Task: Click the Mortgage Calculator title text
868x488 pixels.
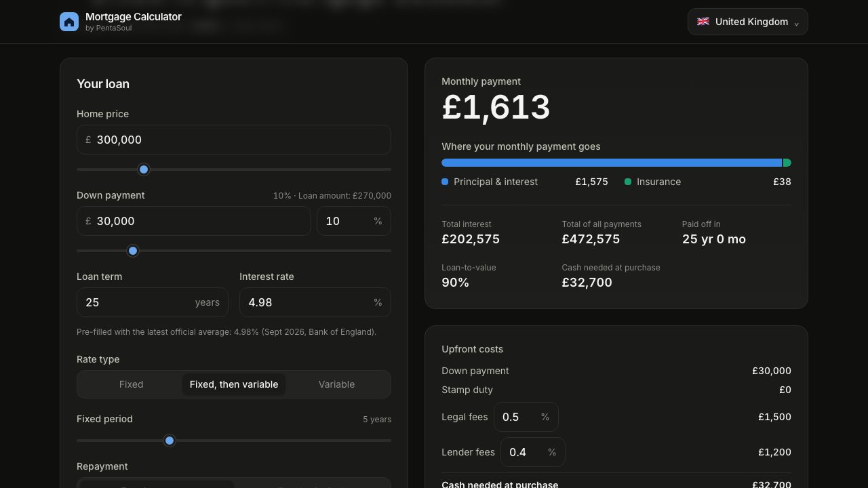Action: [134, 16]
